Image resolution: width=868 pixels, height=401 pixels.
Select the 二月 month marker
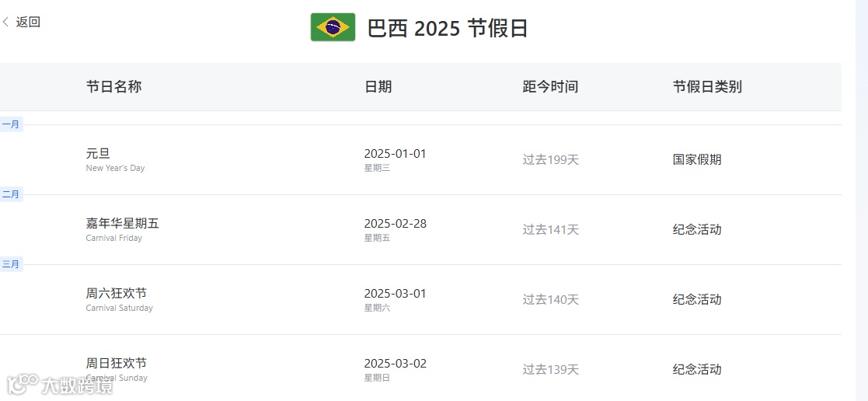point(11,194)
